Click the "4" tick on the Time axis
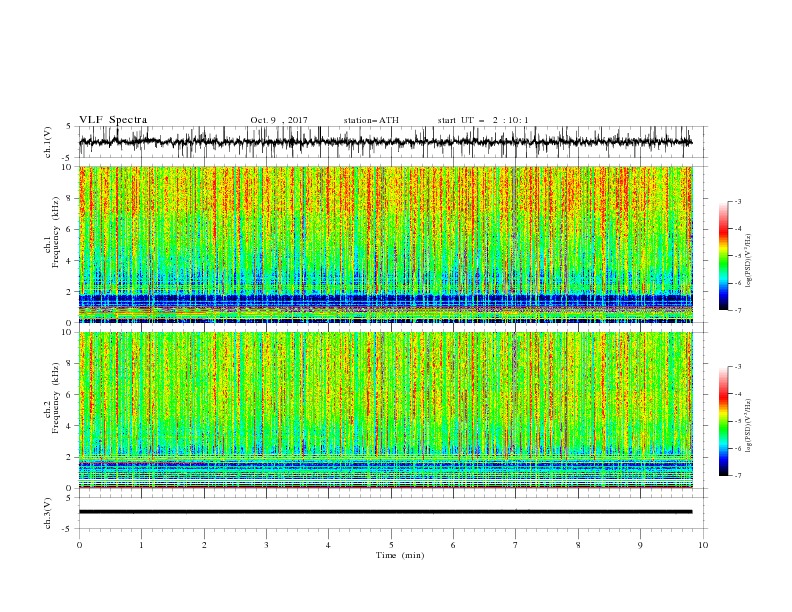 (x=328, y=545)
